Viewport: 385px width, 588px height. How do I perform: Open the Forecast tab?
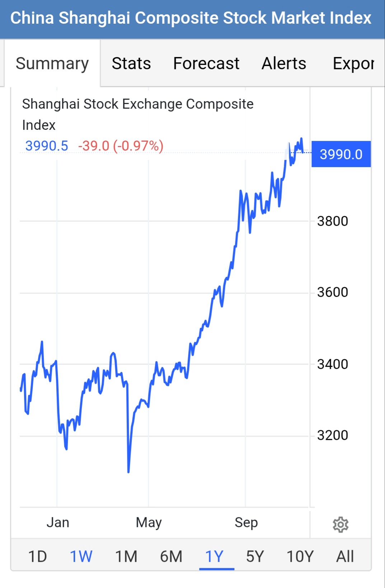coord(206,64)
